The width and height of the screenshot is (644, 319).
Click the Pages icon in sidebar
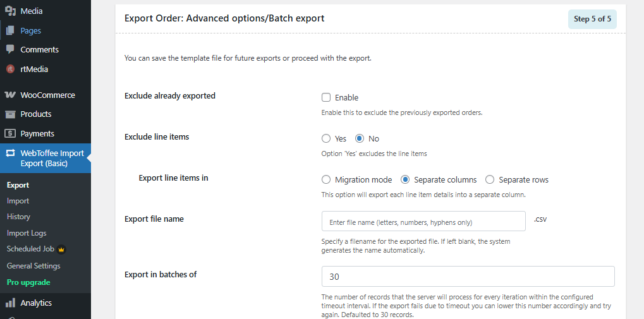(x=10, y=30)
